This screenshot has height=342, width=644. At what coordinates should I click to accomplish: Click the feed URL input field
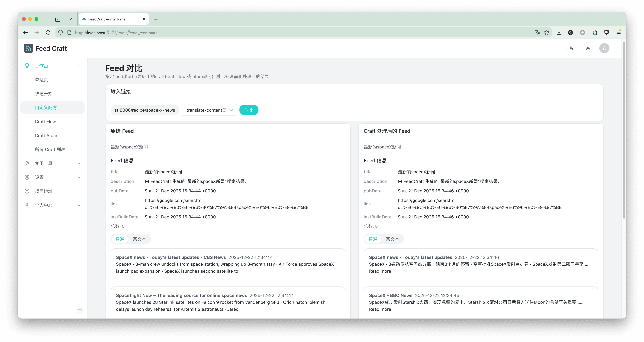click(145, 110)
